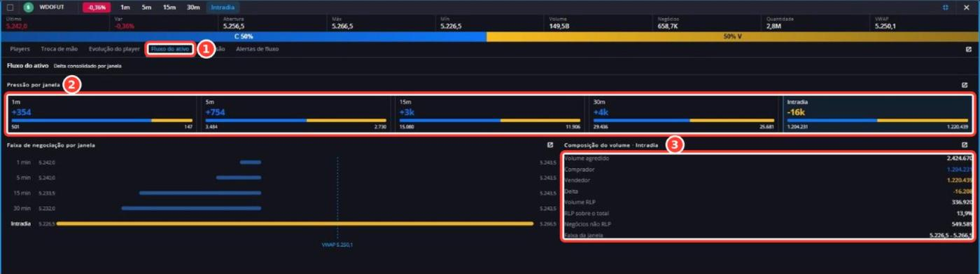Pop out Composição do volume panel
The width and height of the screenshot is (980, 274).
point(965,145)
